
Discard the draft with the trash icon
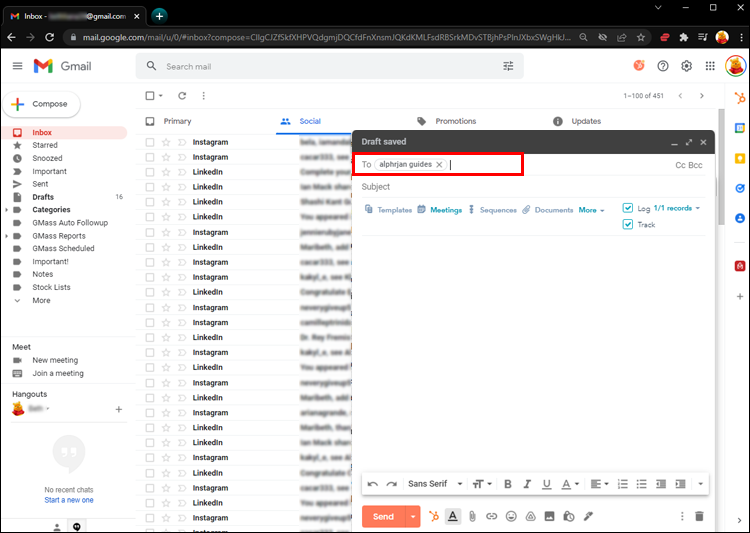[x=699, y=516]
